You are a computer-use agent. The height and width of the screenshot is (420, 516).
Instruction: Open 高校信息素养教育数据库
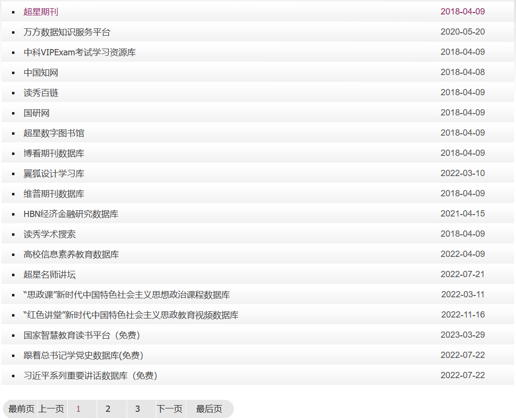(x=71, y=255)
